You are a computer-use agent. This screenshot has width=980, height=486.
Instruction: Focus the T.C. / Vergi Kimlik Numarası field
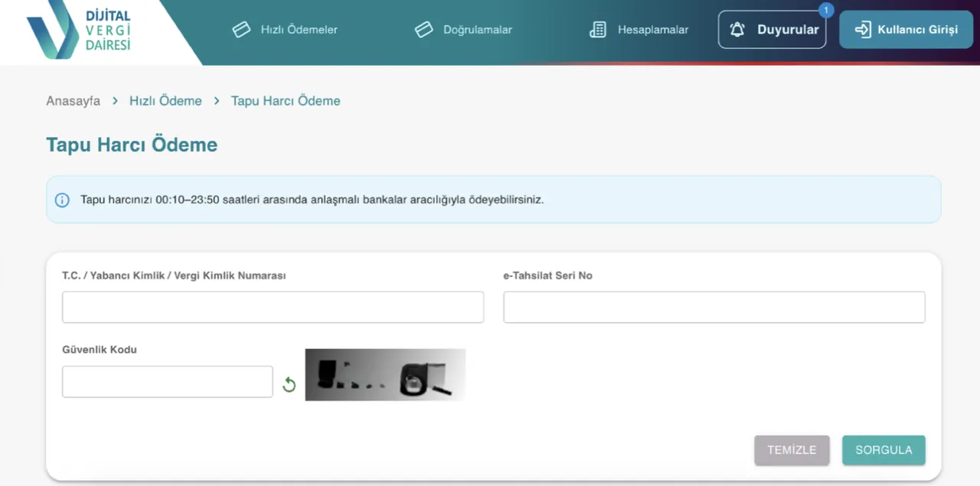273,307
